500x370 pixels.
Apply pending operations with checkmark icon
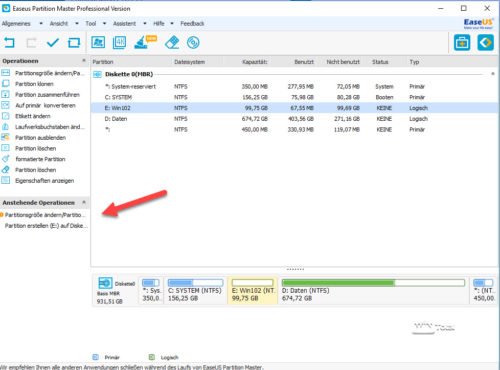point(53,43)
